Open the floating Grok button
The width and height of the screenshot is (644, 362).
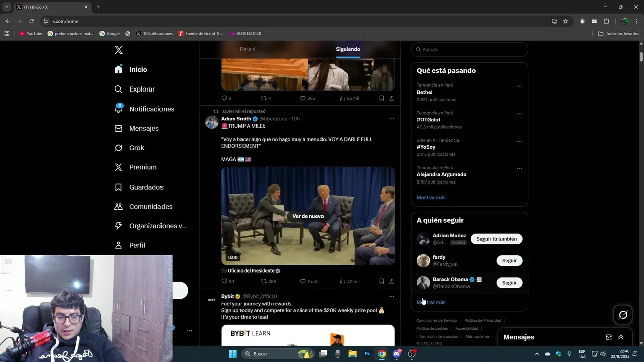tap(623, 315)
